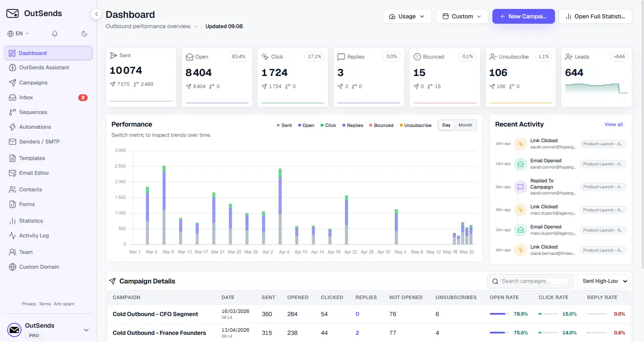Click the Statistics bar chart icon

pyautogui.click(x=12, y=221)
